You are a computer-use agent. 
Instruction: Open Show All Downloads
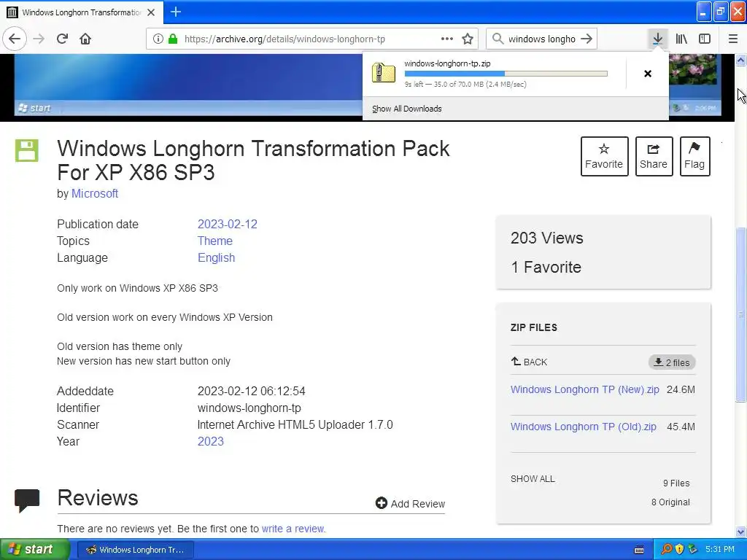pyautogui.click(x=407, y=109)
